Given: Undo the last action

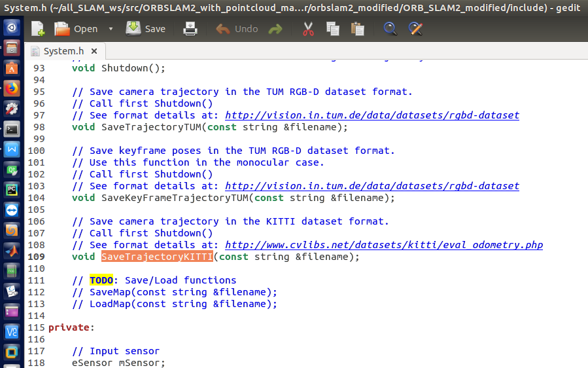Looking at the screenshot, I should [237, 29].
